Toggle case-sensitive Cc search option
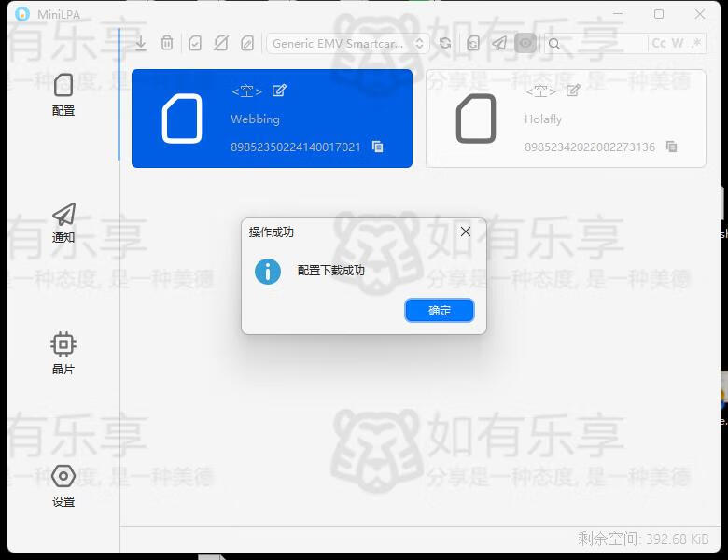Viewport: 728px width, 560px height. point(659,43)
